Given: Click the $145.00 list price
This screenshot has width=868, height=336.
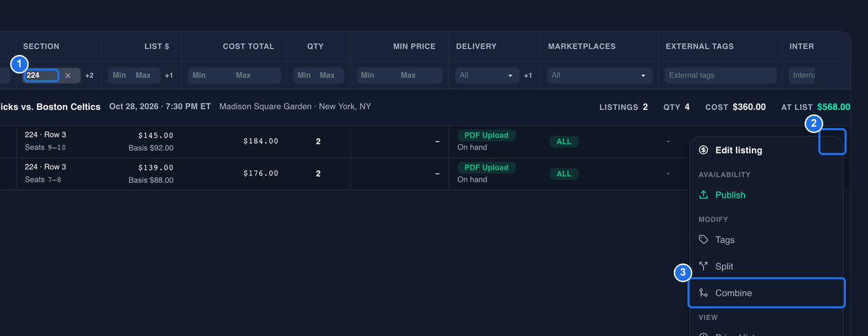Looking at the screenshot, I should tap(156, 136).
